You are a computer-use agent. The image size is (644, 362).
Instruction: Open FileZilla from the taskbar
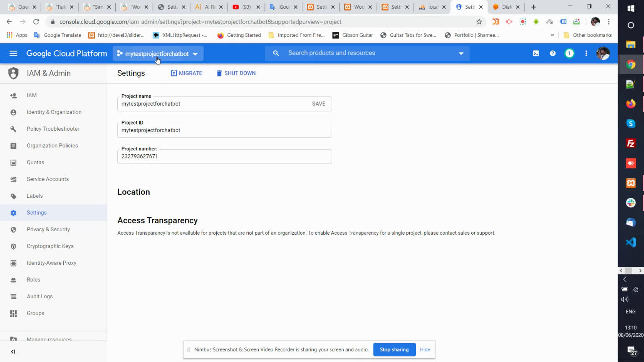pyautogui.click(x=631, y=144)
